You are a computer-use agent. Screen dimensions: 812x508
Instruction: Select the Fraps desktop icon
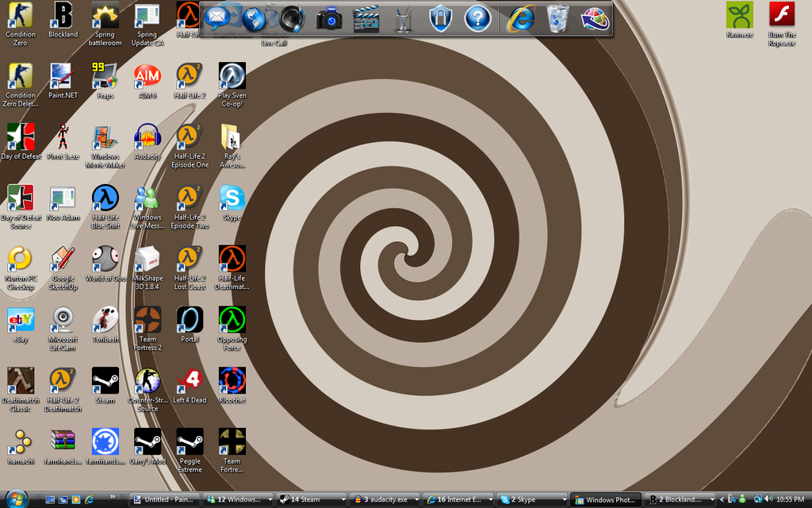[105, 81]
